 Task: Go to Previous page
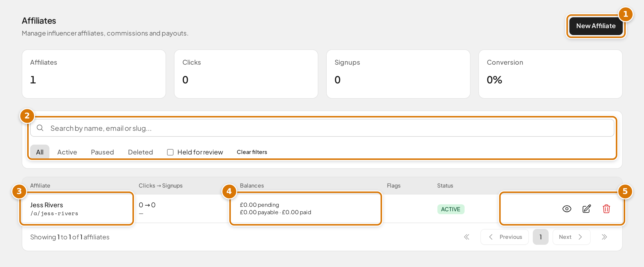click(505, 237)
